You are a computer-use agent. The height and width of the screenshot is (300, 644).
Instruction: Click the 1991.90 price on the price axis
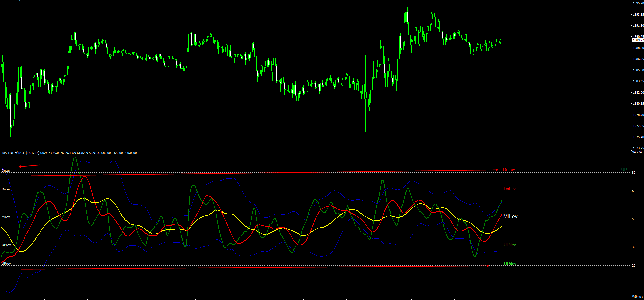(x=638, y=26)
